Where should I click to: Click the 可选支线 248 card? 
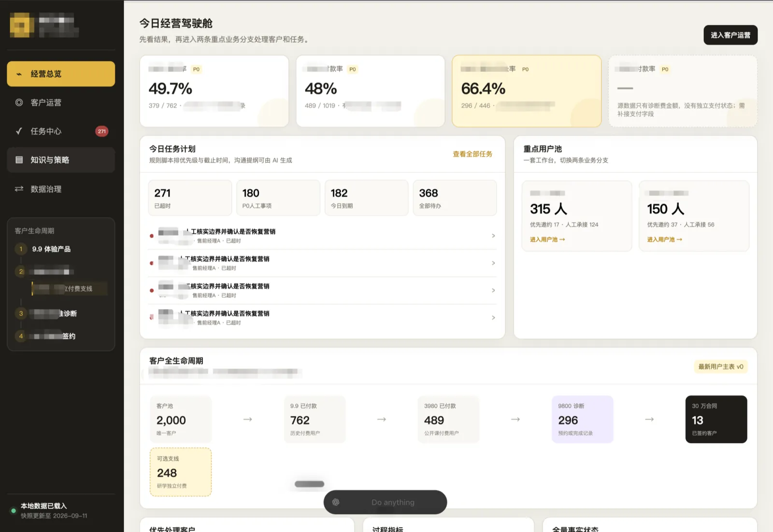point(181,472)
